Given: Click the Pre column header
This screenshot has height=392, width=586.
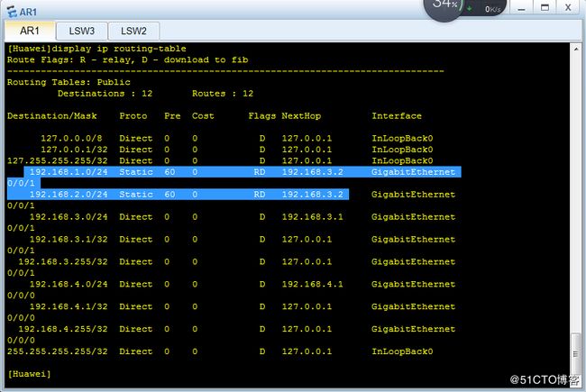Looking at the screenshot, I should [x=172, y=116].
